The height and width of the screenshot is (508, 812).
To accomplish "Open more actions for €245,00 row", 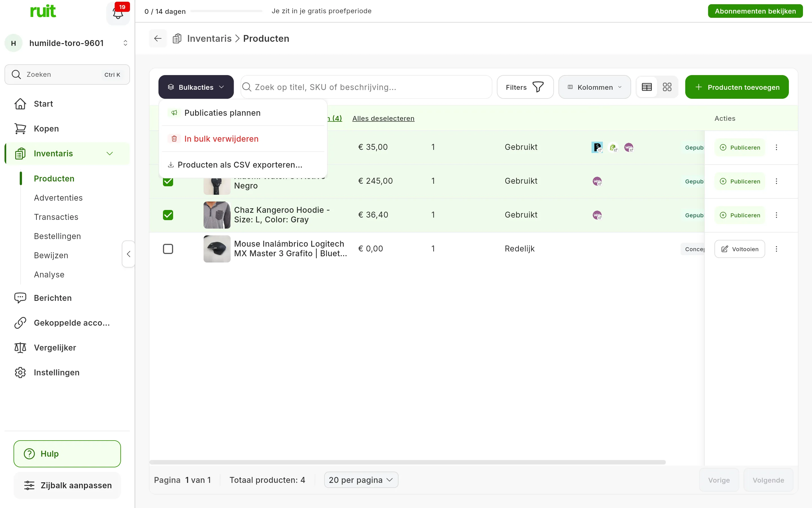I will (x=776, y=181).
